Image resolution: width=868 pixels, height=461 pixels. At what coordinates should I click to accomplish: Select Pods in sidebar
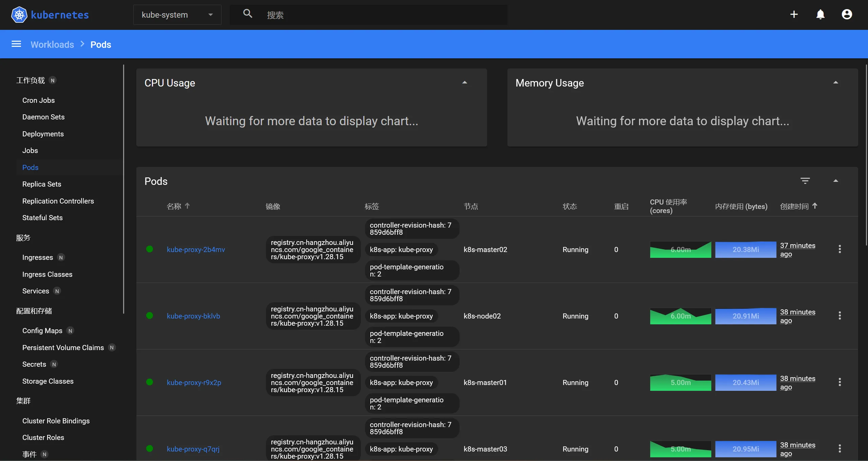point(30,168)
